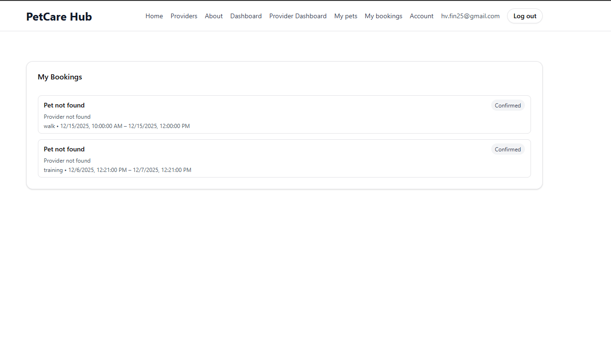Open the PetCare Hub home logo

[x=59, y=16]
